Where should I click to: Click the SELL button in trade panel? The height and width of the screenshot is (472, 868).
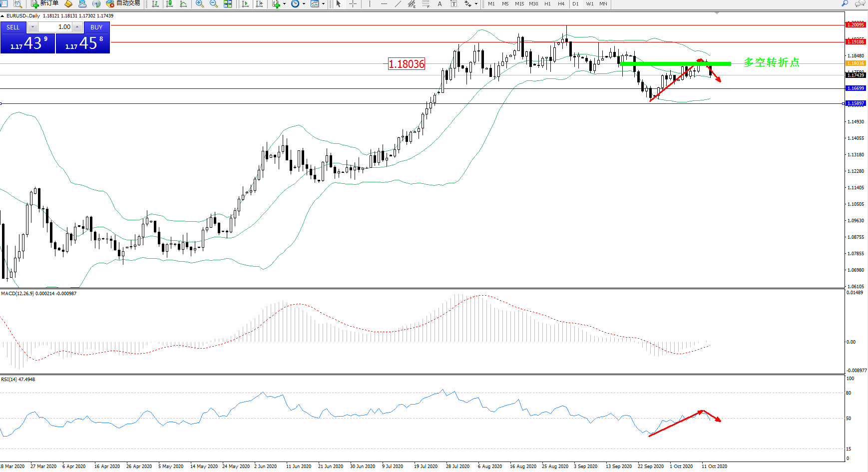click(13, 27)
